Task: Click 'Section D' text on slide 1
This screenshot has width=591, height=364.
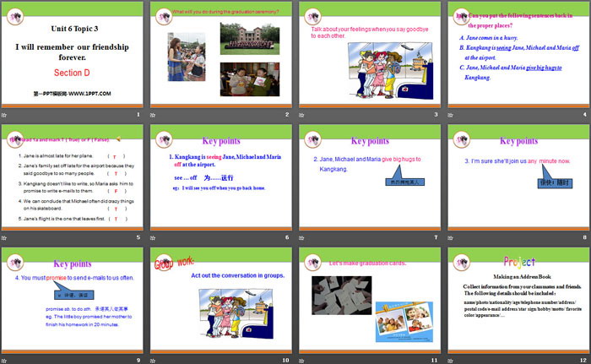Action: (x=72, y=73)
